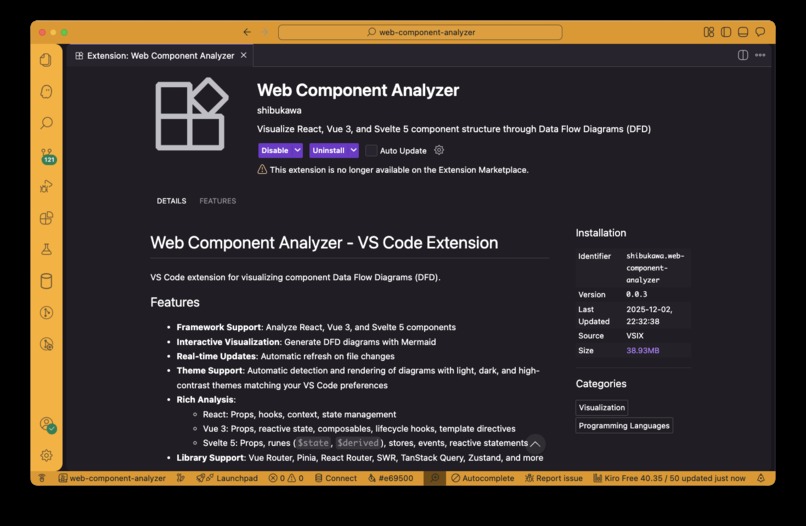Open the Disable dropdown arrow
The image size is (806, 526).
coord(298,151)
